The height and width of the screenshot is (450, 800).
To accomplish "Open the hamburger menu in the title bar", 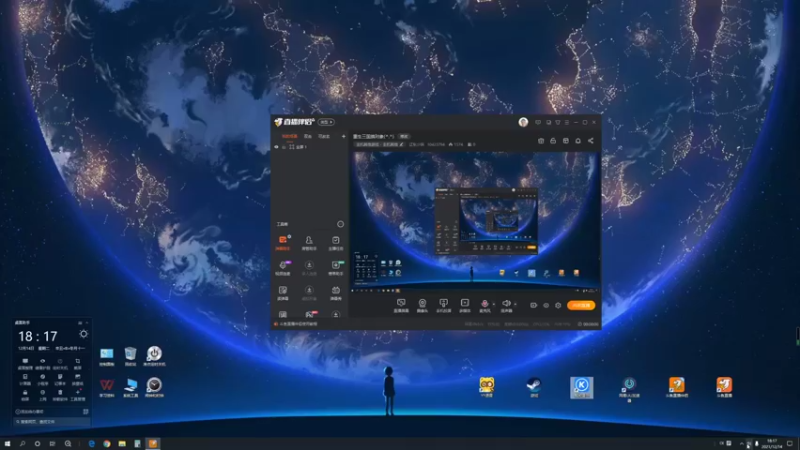I will [567, 122].
